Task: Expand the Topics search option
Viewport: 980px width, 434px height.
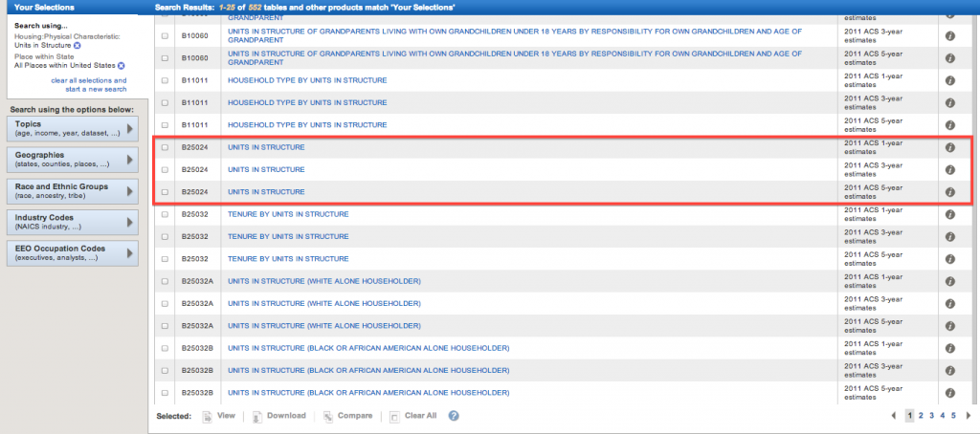Action: pyautogui.click(x=74, y=128)
